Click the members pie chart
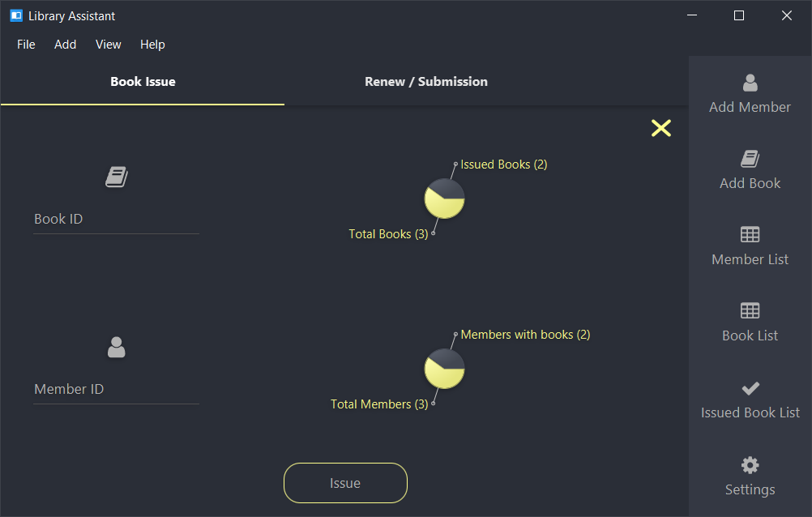812x517 pixels. 444,369
